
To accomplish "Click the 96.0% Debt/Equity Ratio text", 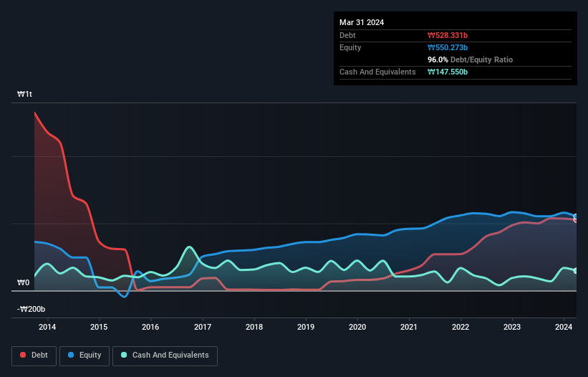I will (x=470, y=59).
